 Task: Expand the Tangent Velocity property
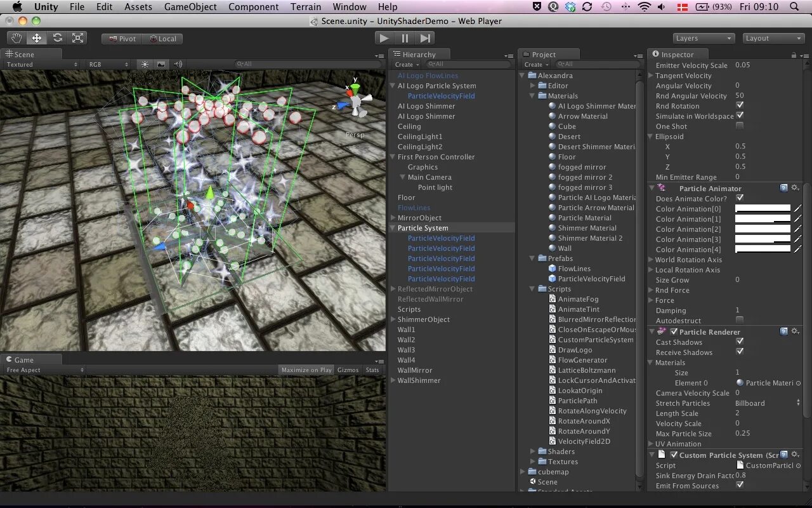pyautogui.click(x=651, y=76)
